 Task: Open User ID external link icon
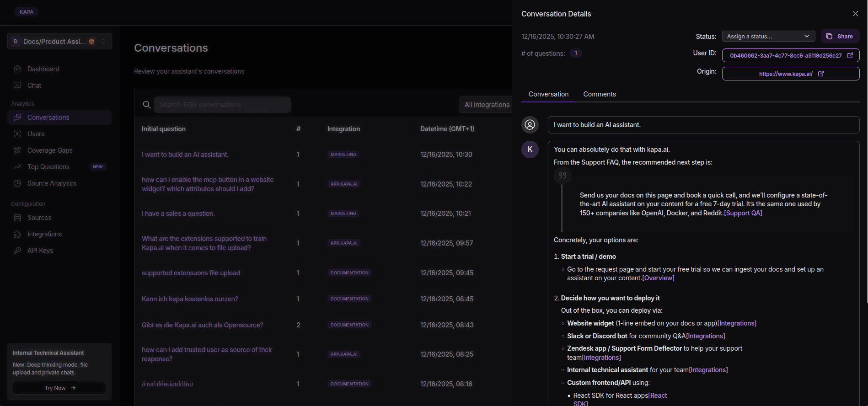850,55
